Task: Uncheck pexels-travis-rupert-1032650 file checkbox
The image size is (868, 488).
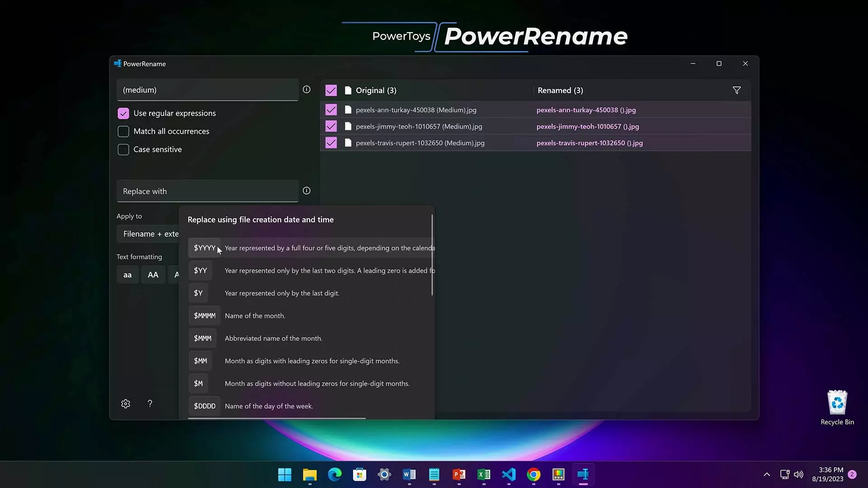Action: pos(331,143)
